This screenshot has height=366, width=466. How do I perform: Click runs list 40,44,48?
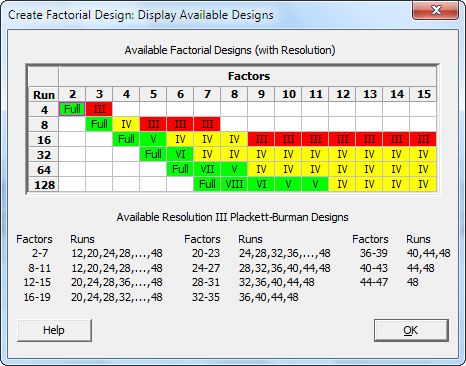[x=428, y=254]
